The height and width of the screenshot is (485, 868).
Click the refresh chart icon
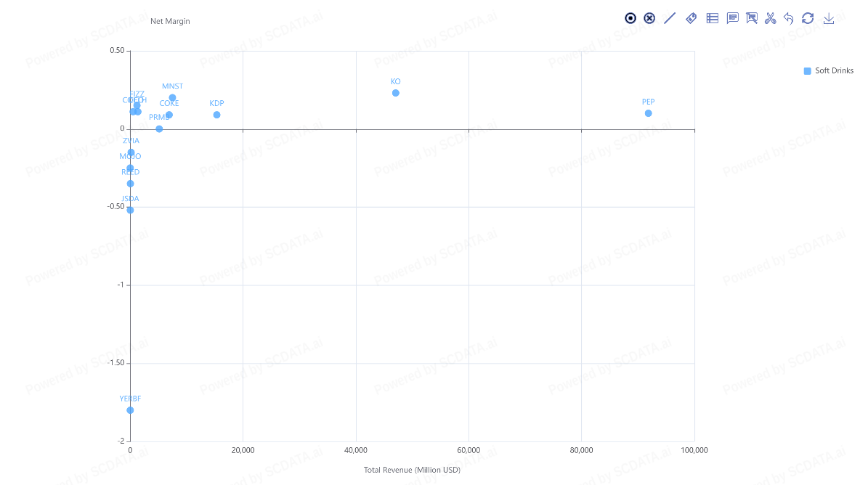(808, 18)
